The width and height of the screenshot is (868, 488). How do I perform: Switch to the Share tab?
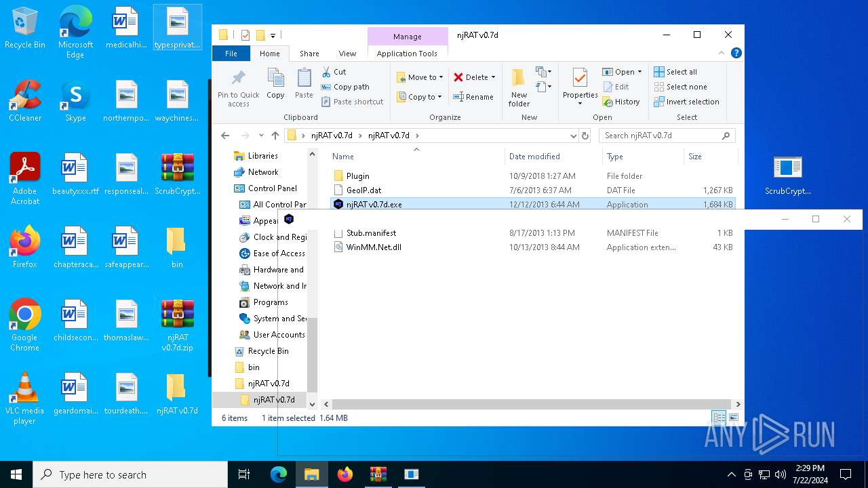click(309, 54)
